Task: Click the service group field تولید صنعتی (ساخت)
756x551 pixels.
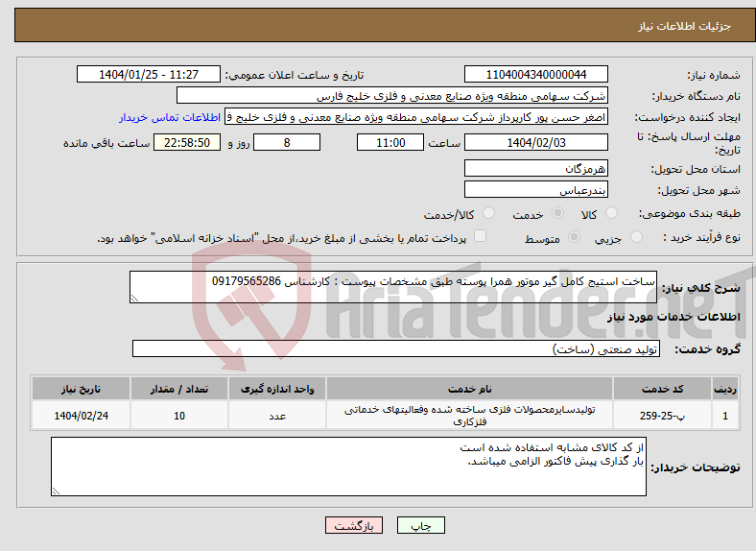Action: point(396,348)
